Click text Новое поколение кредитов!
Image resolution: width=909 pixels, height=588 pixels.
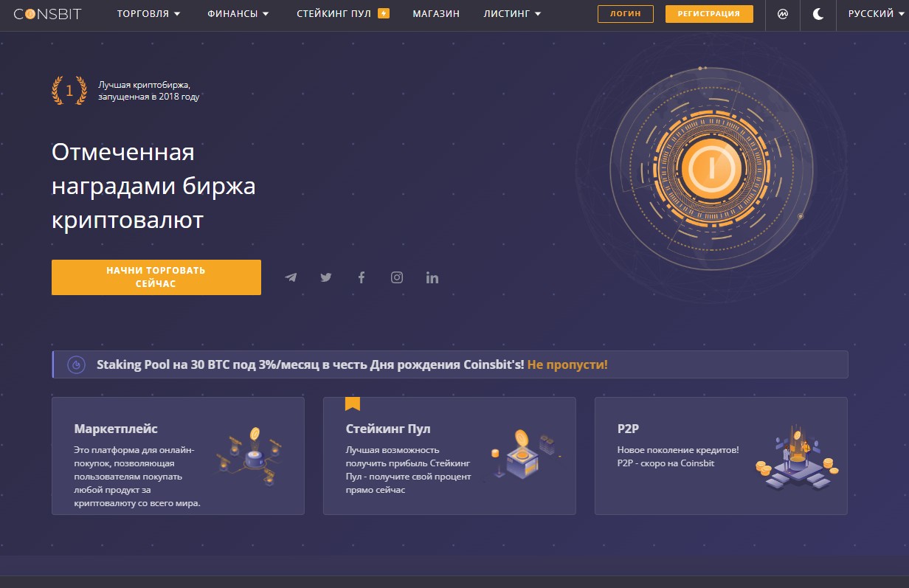click(x=678, y=450)
